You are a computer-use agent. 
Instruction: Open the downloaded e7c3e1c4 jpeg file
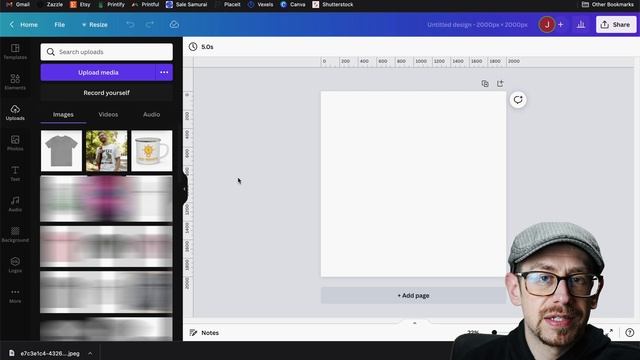(44, 353)
